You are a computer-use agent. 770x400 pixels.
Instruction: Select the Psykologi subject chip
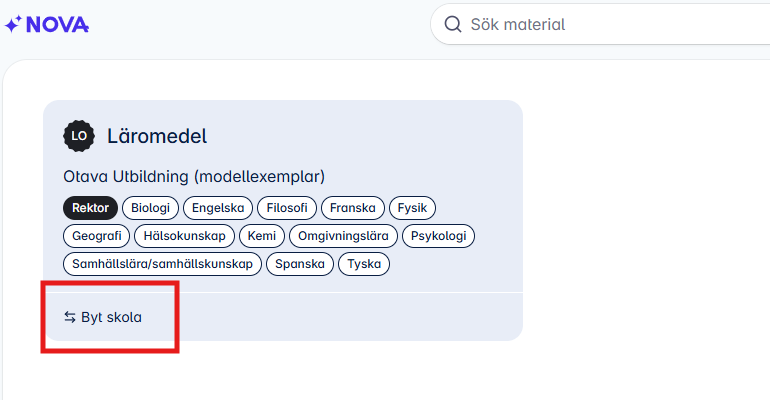tap(439, 236)
